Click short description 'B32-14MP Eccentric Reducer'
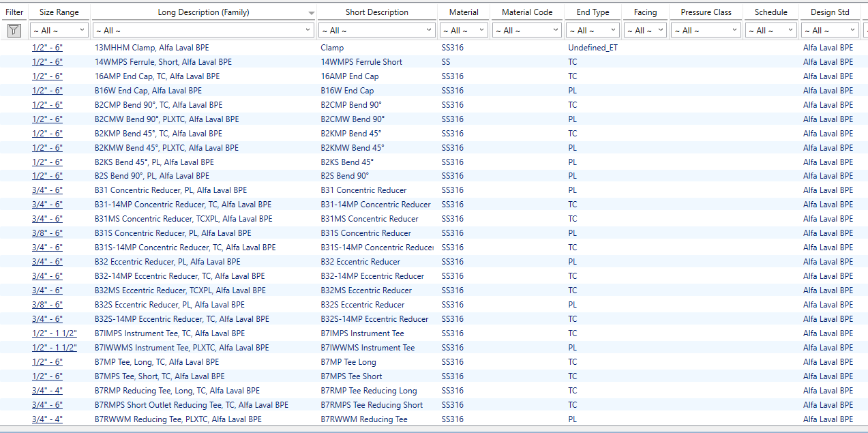This screenshot has height=433, width=868. point(372,276)
